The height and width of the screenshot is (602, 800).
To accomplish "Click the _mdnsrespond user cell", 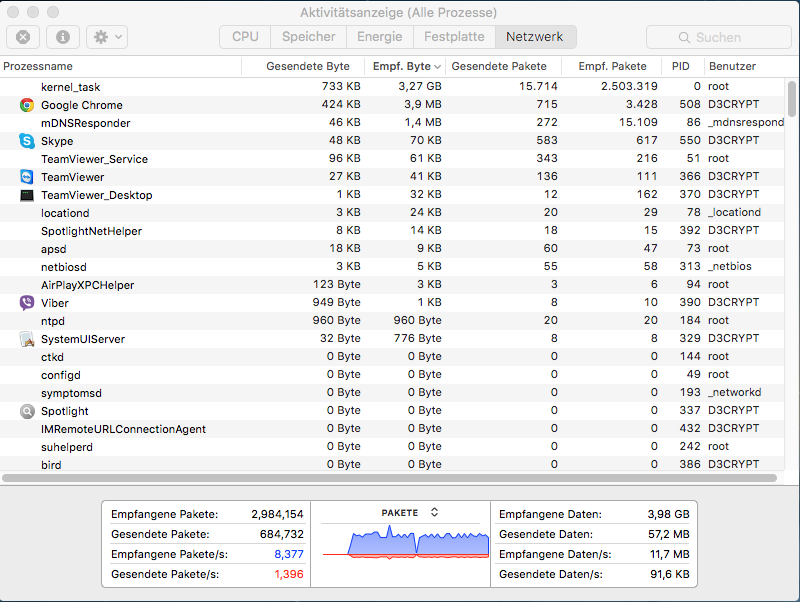I will 746,122.
